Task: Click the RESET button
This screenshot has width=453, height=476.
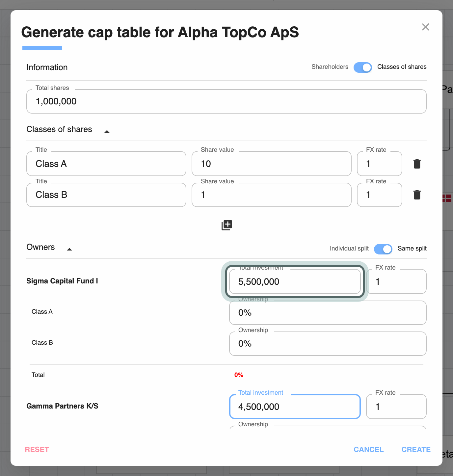Action: [x=37, y=449]
